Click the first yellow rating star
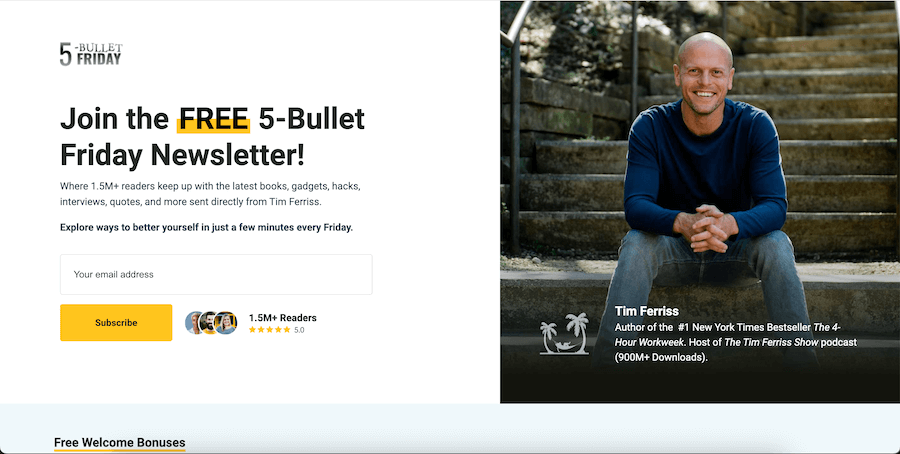900x454 pixels. click(252, 330)
